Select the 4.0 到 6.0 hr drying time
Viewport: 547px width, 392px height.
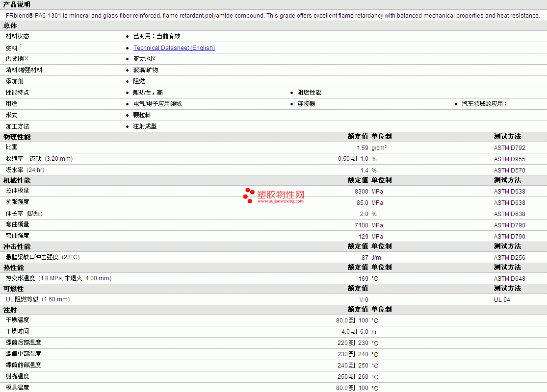[359, 332]
